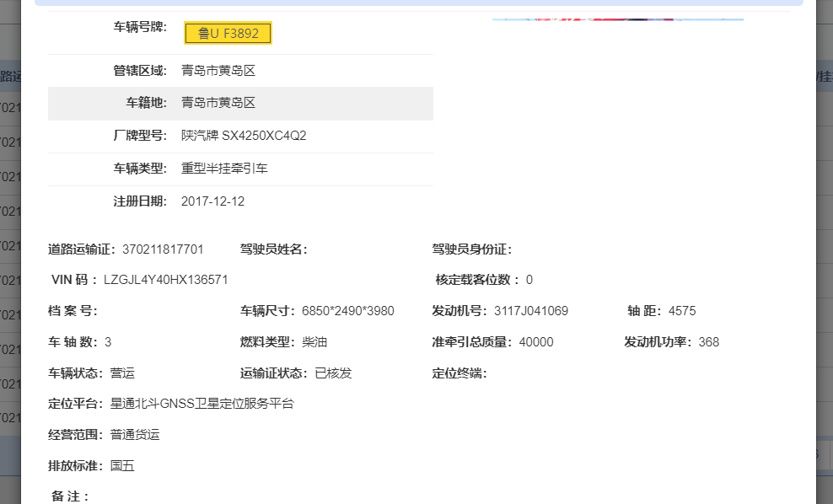Click vehicle type 重型半挂牵引车
The image size is (833, 504).
coord(224,169)
